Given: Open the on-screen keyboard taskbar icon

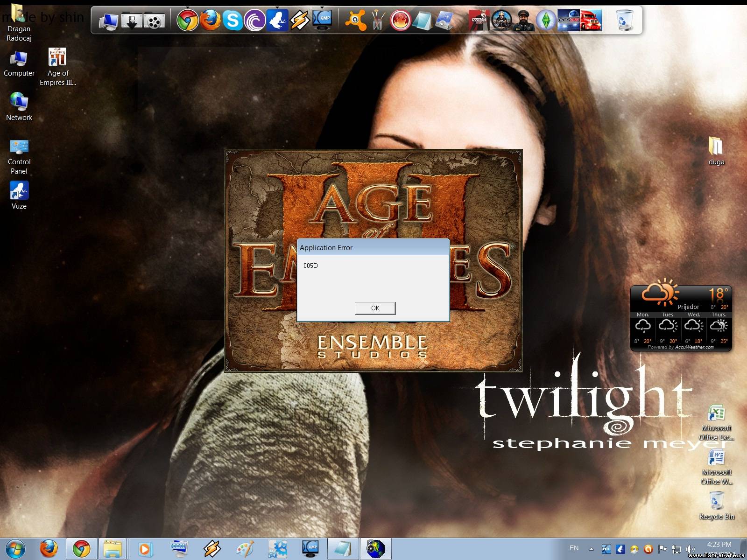Looking at the screenshot, I should click(179, 549).
